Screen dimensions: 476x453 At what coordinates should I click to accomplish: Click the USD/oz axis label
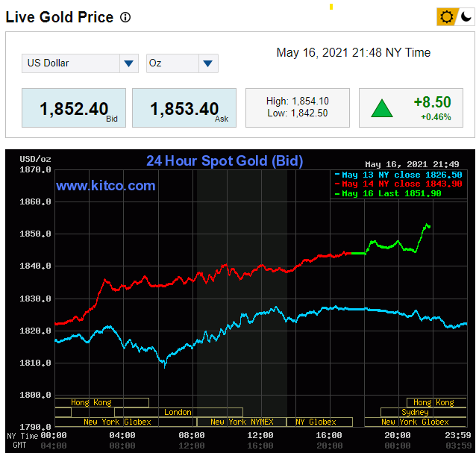[x=35, y=159]
